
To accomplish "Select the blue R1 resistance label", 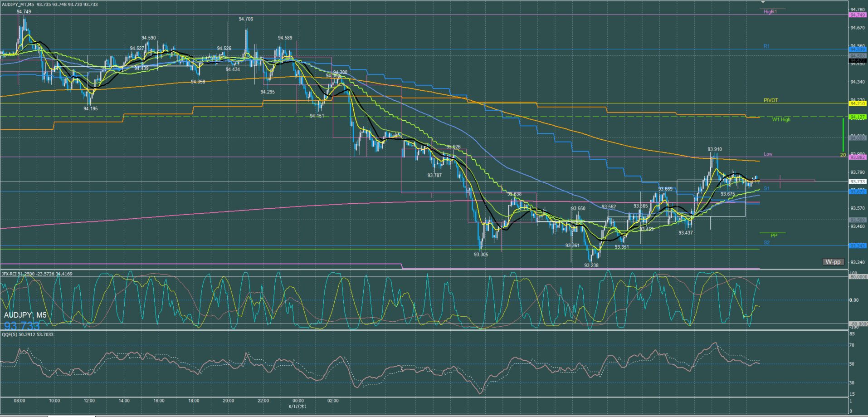I will 766,46.
